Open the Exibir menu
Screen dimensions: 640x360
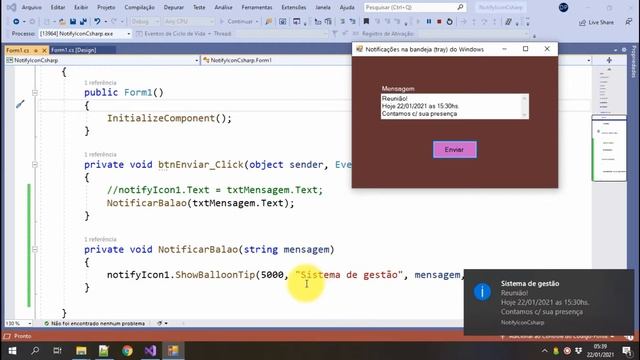tap(81, 7)
